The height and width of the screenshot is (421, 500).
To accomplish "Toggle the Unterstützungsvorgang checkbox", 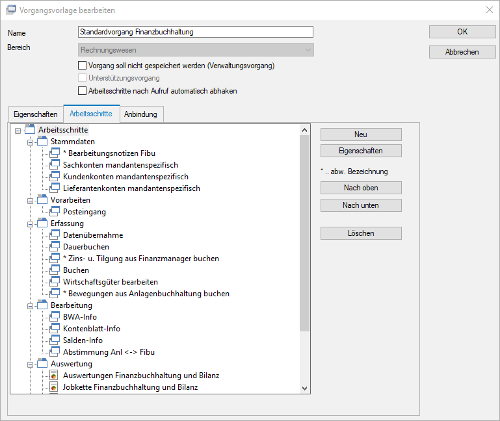I will [82, 78].
